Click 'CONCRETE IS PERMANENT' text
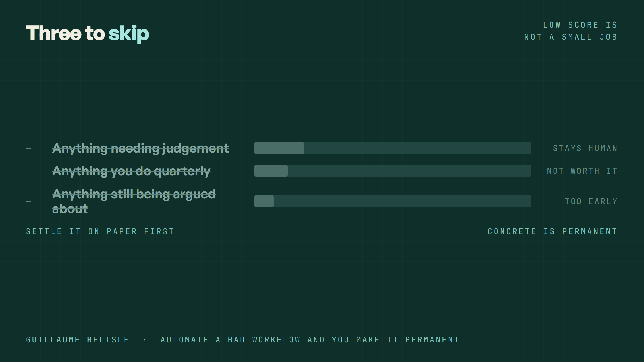The height and width of the screenshot is (362, 644). (x=553, y=231)
